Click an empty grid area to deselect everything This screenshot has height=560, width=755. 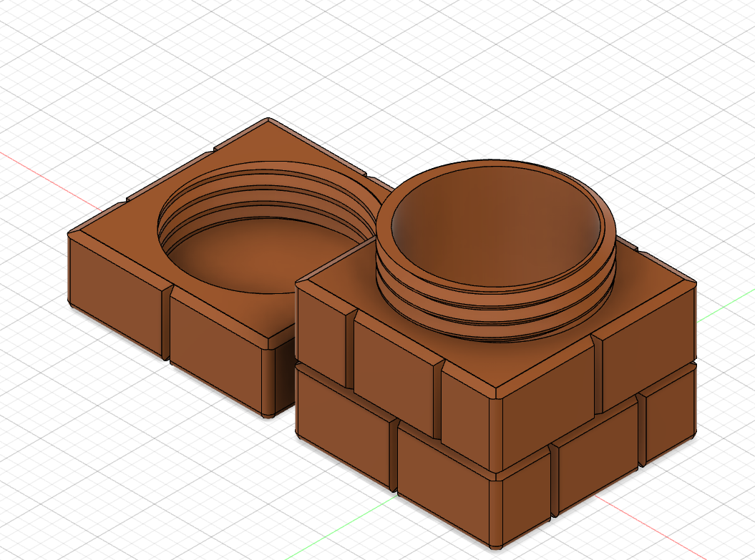[680, 86]
